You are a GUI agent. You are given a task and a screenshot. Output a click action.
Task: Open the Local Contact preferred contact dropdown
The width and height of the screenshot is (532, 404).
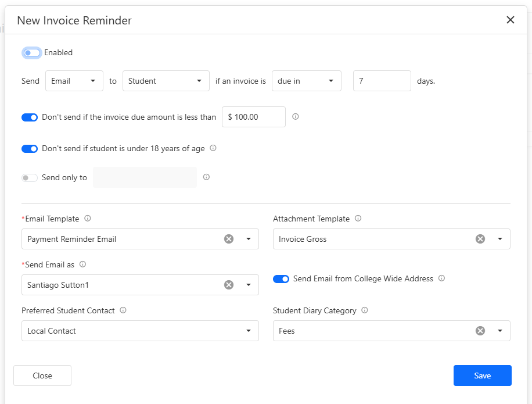(140, 331)
